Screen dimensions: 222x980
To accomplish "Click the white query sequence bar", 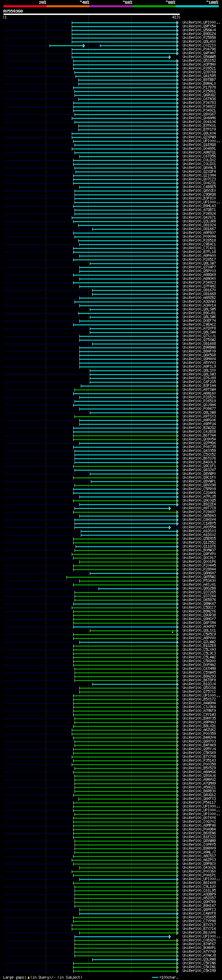I will click(92, 14).
